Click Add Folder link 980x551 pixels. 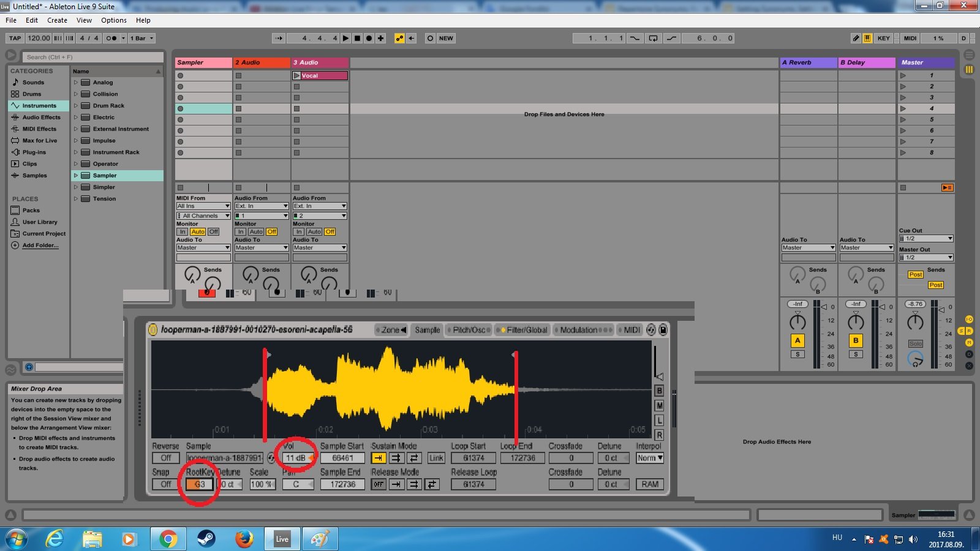[40, 245]
